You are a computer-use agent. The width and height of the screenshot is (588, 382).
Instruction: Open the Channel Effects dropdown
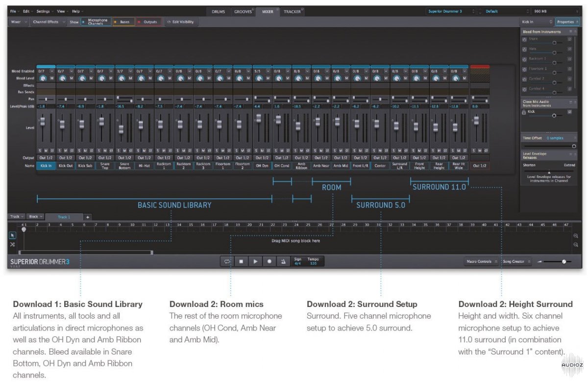point(49,22)
